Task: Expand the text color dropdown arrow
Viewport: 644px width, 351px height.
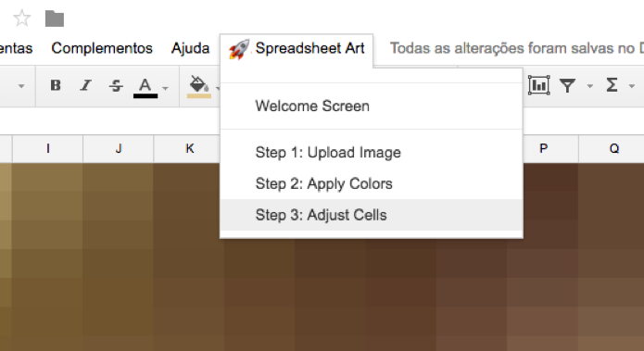Action: tap(165, 88)
